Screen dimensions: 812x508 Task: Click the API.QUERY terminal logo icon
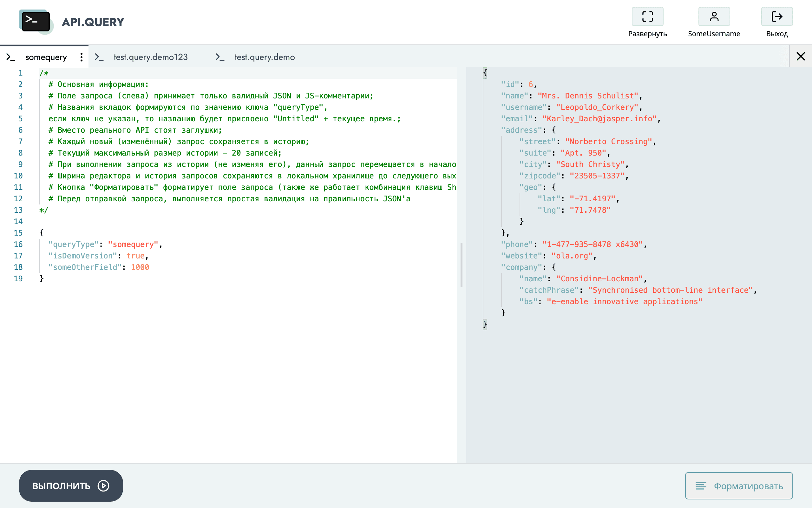[x=36, y=22]
